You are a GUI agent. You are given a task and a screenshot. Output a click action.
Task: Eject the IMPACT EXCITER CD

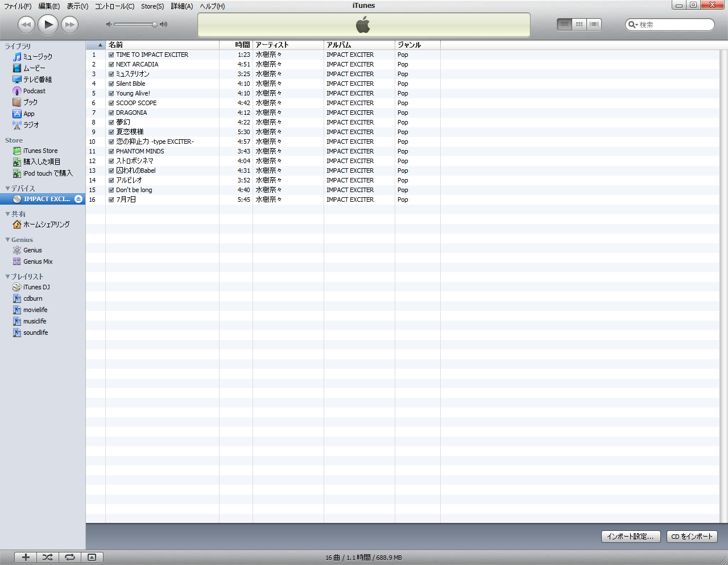coord(78,199)
